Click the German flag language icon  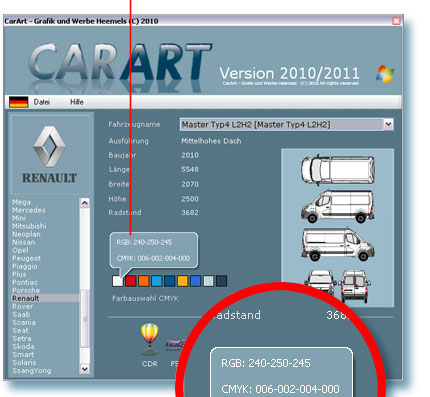[18, 102]
